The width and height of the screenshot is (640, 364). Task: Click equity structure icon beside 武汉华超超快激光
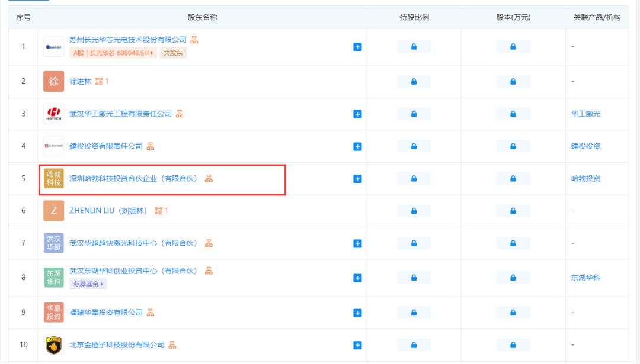(x=209, y=243)
